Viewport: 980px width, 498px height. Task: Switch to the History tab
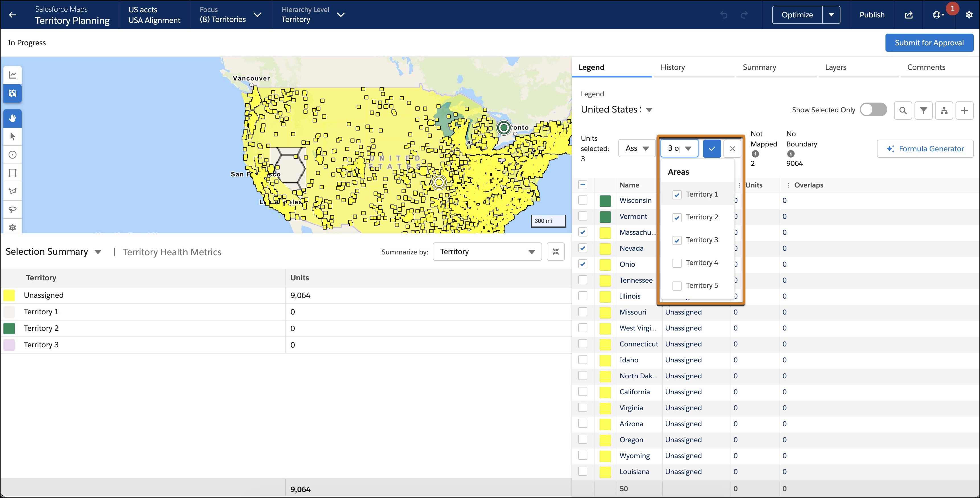point(673,68)
